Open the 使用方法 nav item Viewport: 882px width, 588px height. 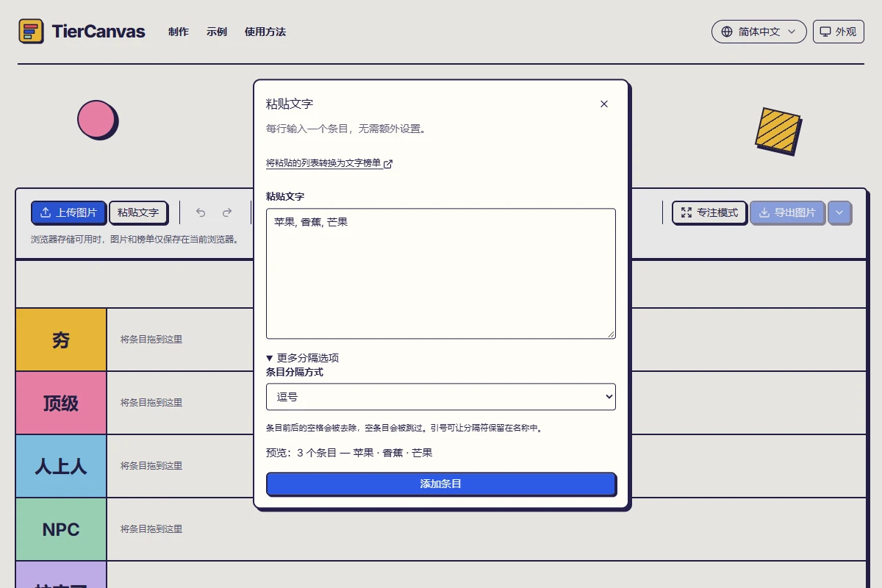tap(265, 32)
